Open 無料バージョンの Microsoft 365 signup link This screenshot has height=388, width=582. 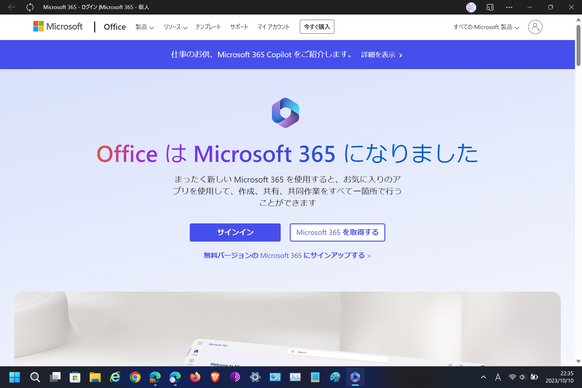pos(287,255)
